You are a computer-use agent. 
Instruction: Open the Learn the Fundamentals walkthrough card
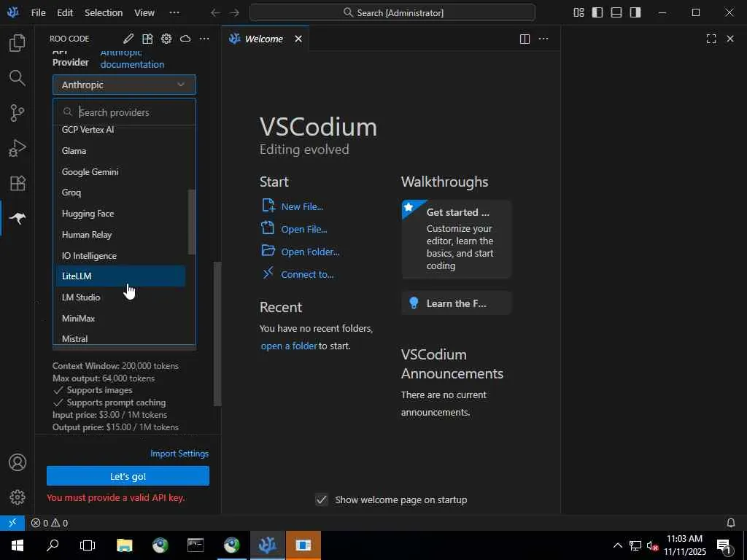tap(457, 303)
